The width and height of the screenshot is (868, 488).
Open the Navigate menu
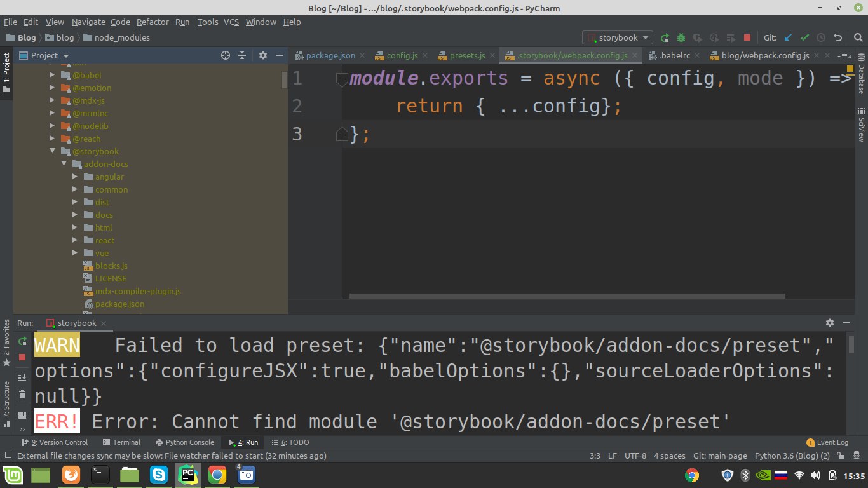(x=88, y=22)
